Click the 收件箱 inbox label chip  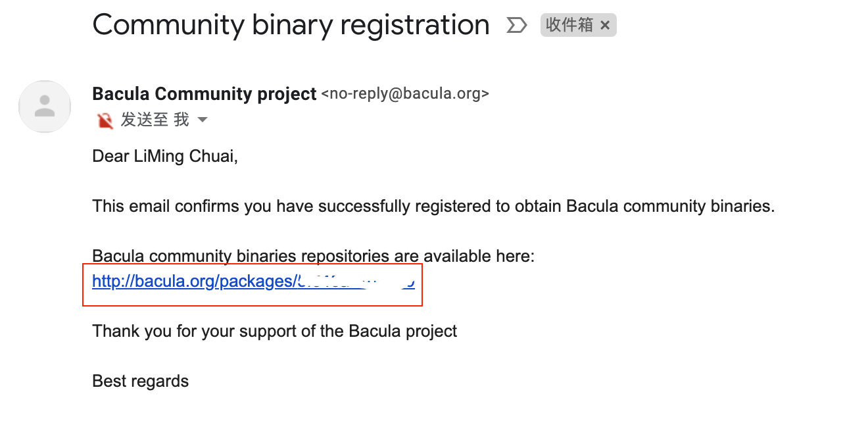tap(569, 26)
